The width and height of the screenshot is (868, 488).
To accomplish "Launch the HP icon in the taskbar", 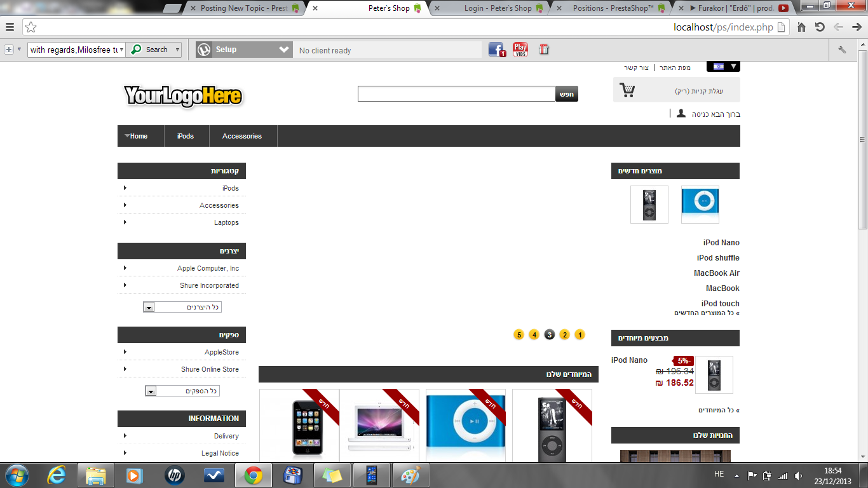I will pyautogui.click(x=174, y=475).
